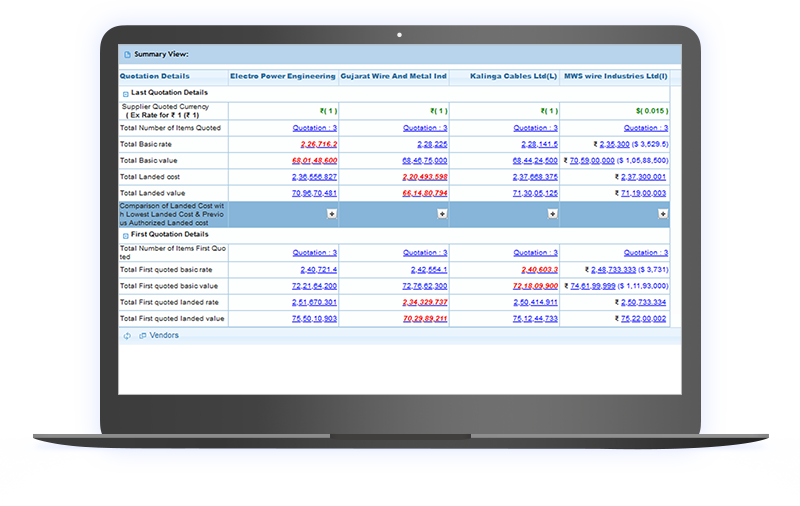Click first quoted landed rate 2,50,733.334
Screen dimensions: 800x506
coord(643,302)
